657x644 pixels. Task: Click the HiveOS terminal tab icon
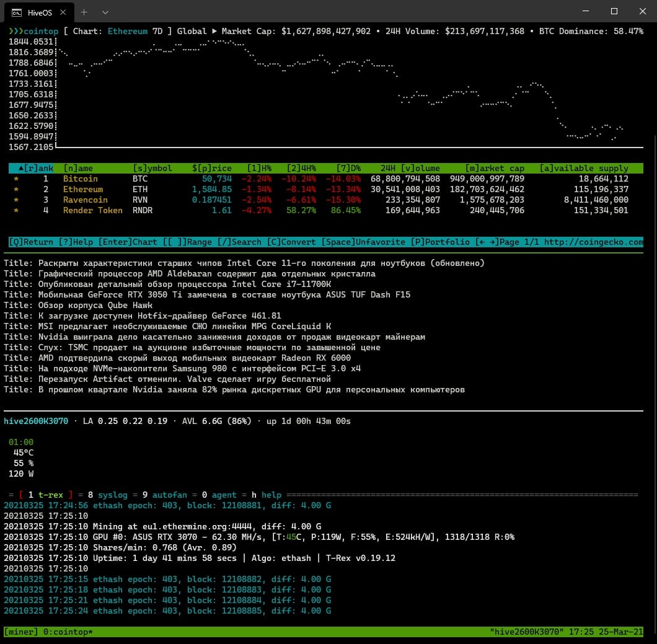pyautogui.click(x=16, y=12)
